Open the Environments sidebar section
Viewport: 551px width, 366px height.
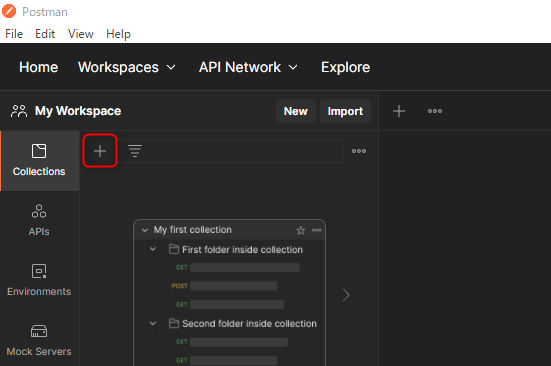click(39, 280)
